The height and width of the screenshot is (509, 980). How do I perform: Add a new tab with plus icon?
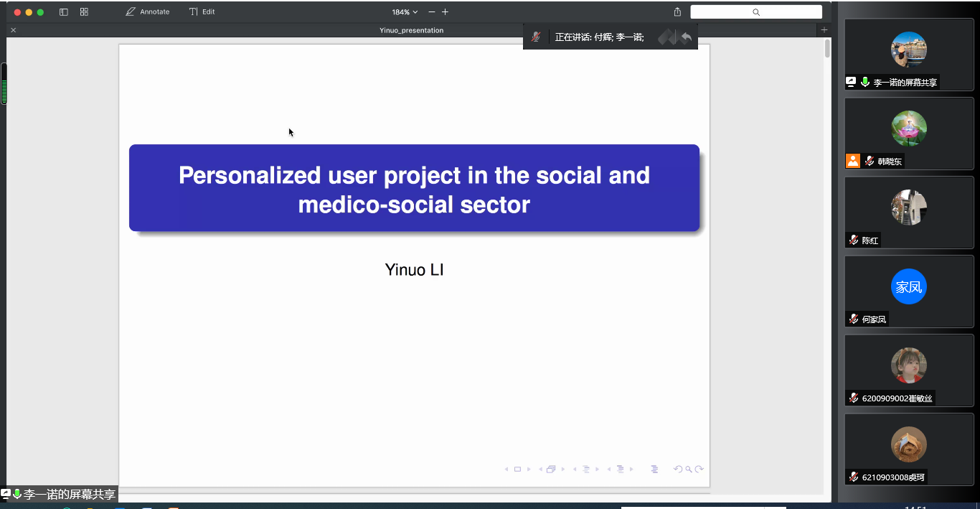pyautogui.click(x=824, y=30)
